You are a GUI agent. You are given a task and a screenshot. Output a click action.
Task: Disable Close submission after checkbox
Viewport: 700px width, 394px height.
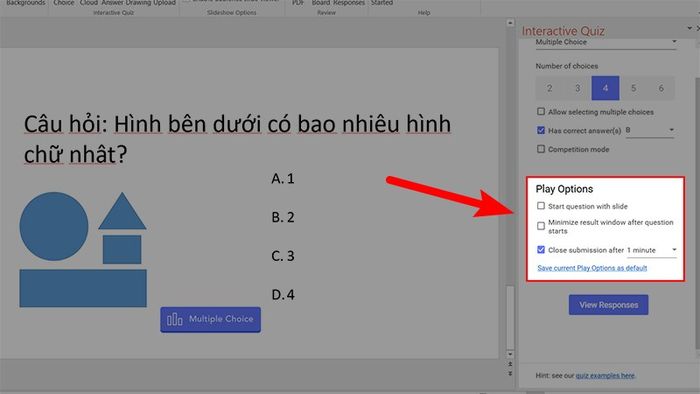tap(541, 250)
